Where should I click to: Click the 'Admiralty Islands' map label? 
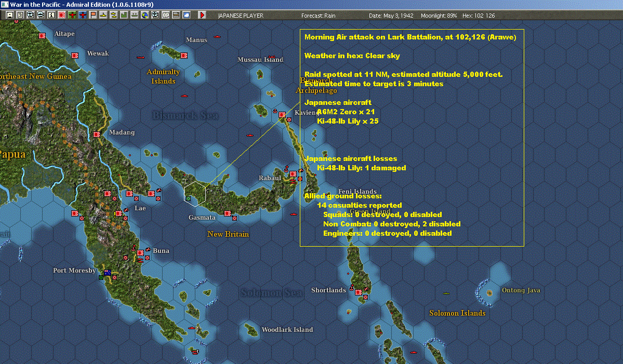[163, 76]
